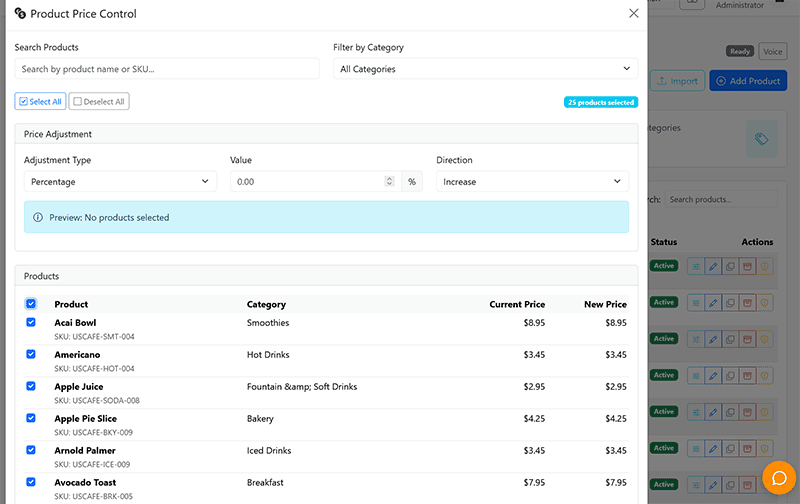800x504 pixels.
Task: Click the shield icon in the fifth background row
Action: [764, 412]
